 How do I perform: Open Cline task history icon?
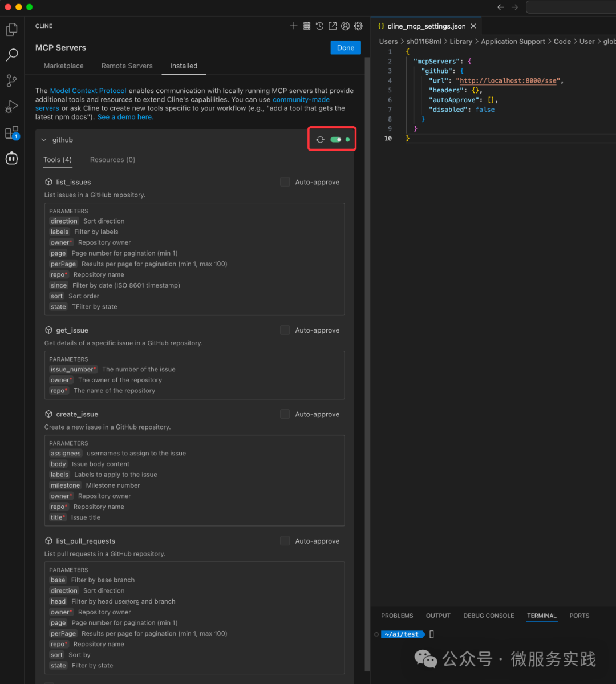point(320,26)
